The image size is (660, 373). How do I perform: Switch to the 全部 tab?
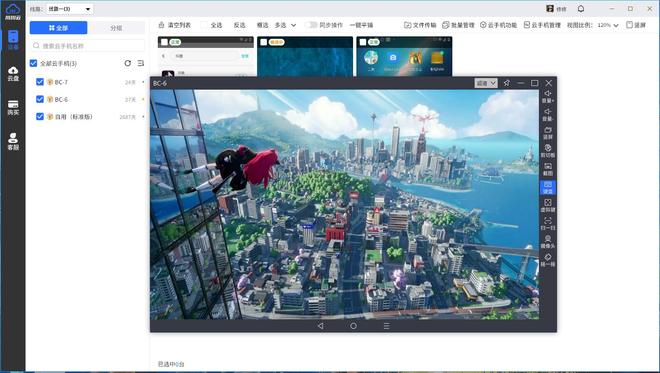tap(58, 28)
